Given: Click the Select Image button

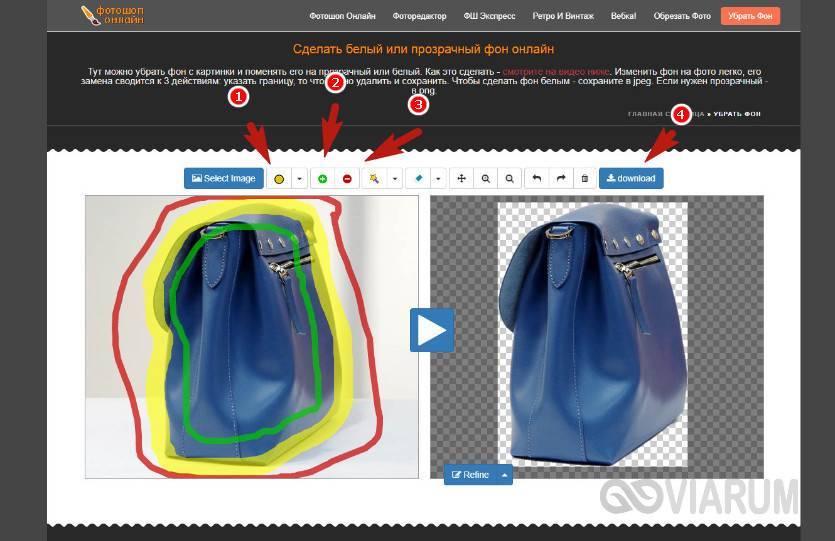Looking at the screenshot, I should click(223, 179).
